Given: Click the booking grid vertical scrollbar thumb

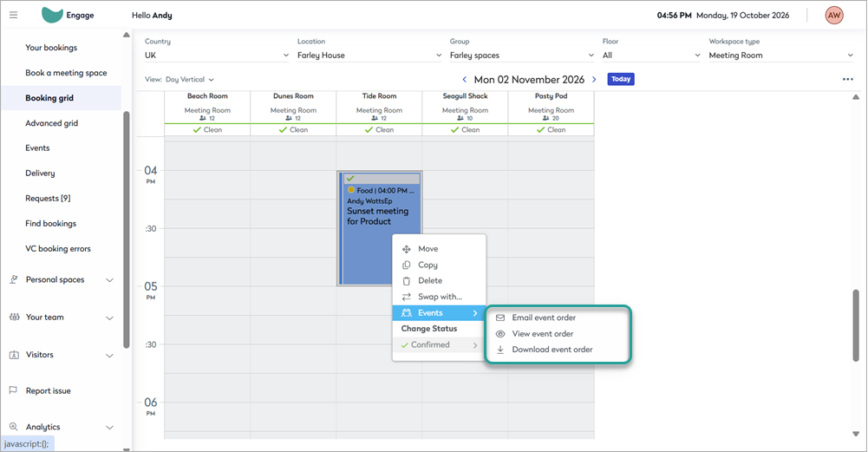Looking at the screenshot, I should coord(856,325).
